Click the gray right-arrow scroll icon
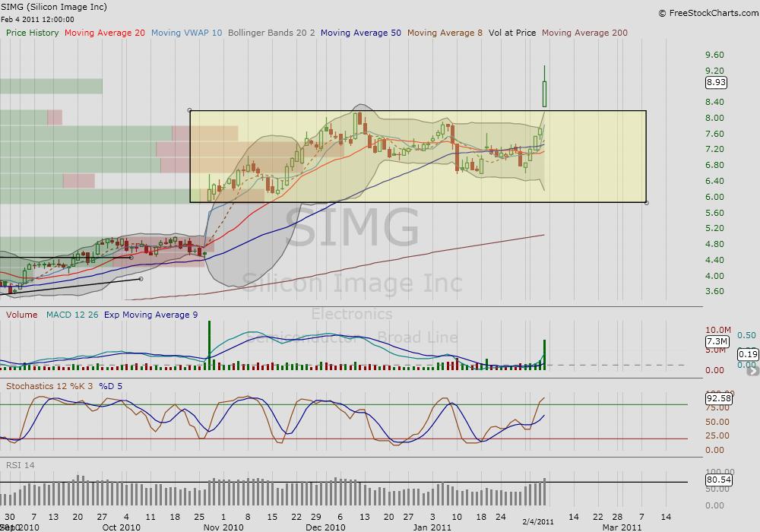 [752, 371]
